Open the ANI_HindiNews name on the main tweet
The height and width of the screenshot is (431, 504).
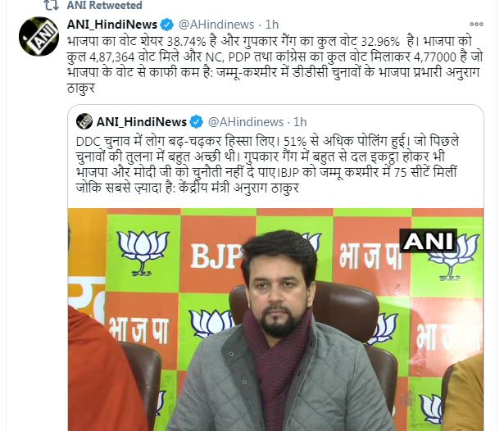pos(112,25)
